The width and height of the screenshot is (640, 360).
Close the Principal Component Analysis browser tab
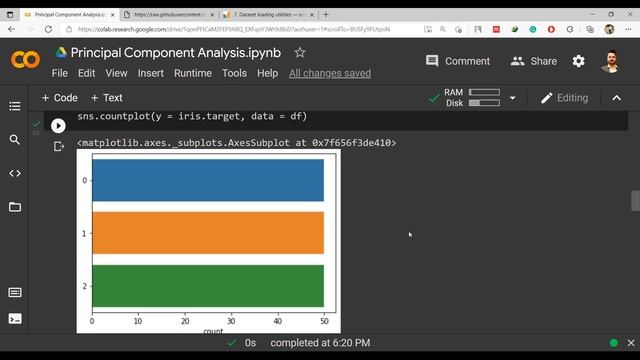pyautogui.click(x=113, y=15)
